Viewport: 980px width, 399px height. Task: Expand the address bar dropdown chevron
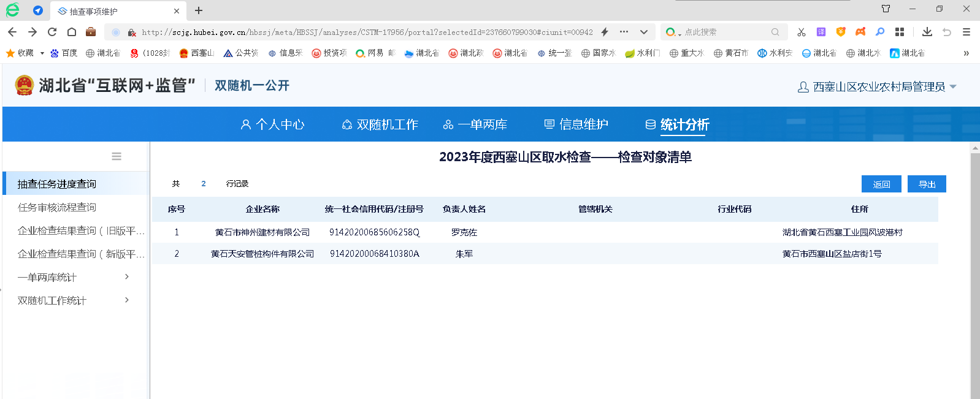point(643,32)
